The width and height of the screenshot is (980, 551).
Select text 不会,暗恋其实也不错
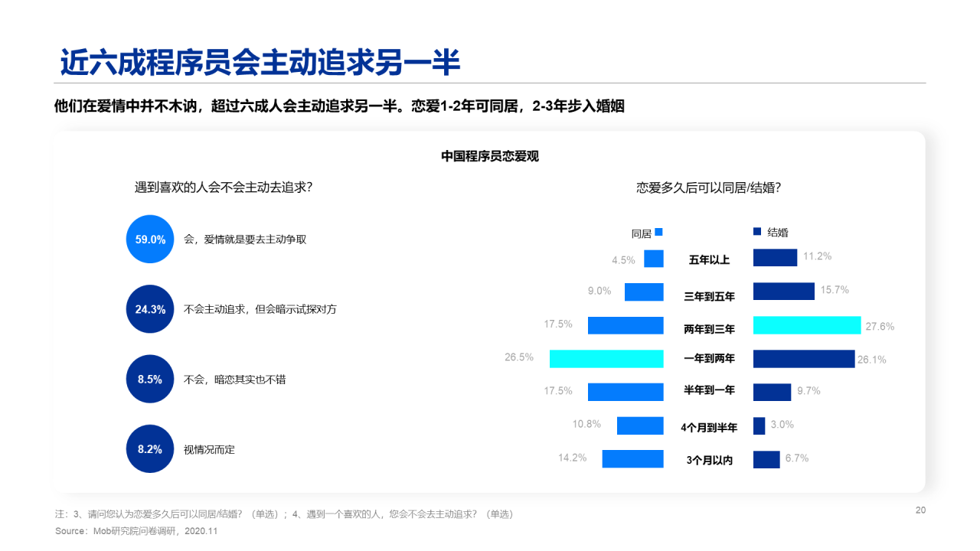(235, 379)
